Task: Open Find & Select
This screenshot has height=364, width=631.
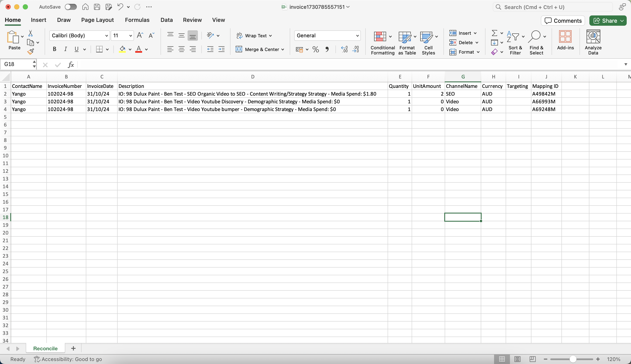Action: coord(536,42)
